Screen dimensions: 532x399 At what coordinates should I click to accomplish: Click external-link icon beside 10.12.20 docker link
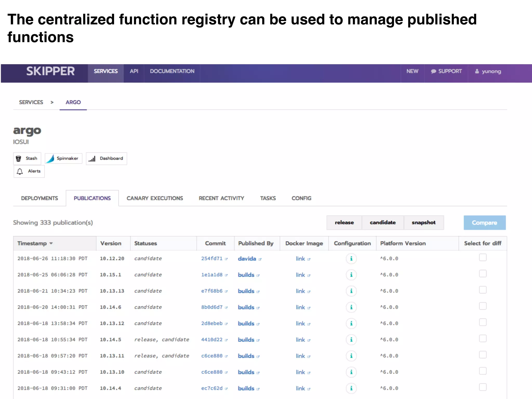click(x=309, y=259)
